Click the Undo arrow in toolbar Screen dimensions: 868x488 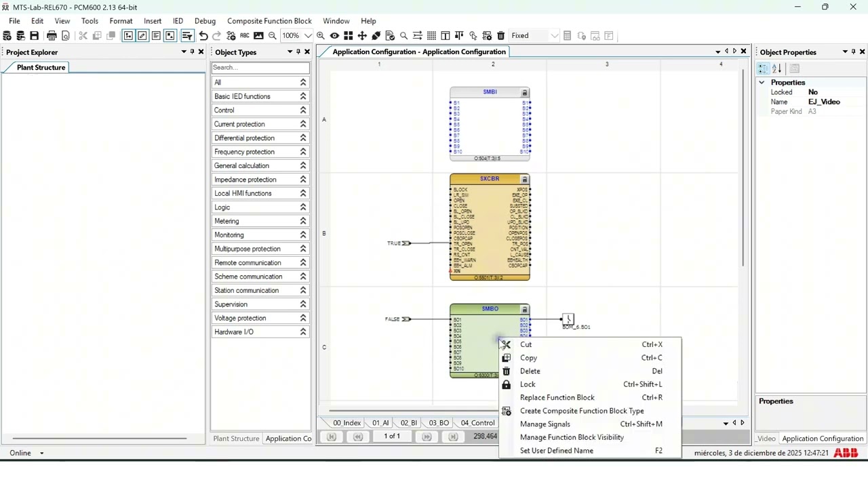[203, 36]
